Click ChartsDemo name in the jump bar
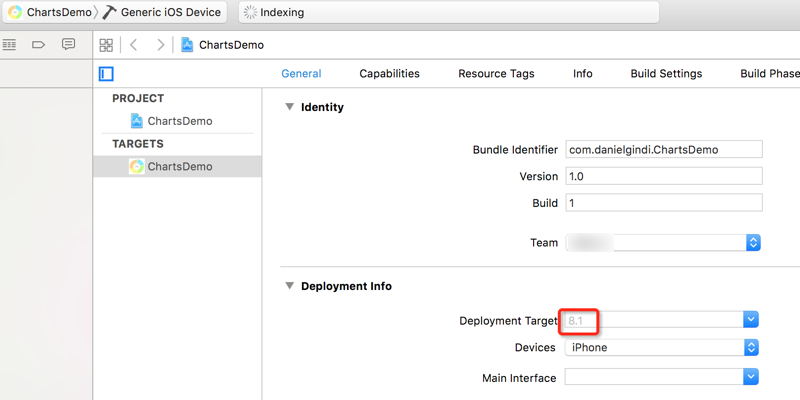Image resolution: width=800 pixels, height=400 pixels. pyautogui.click(x=231, y=45)
